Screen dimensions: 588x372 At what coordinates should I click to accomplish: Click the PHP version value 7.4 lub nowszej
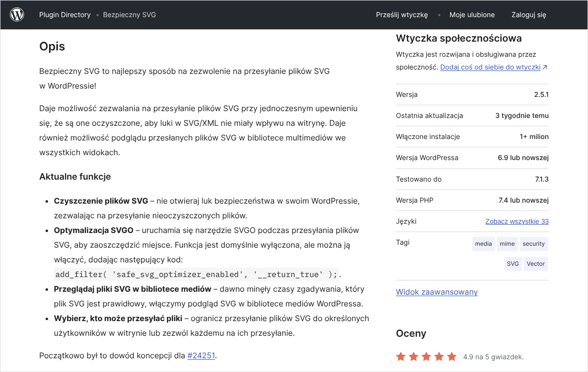click(523, 200)
